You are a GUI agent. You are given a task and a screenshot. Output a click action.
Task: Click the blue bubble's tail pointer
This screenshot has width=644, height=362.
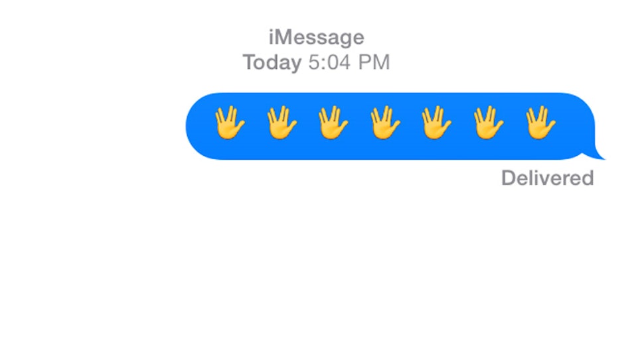[x=596, y=154]
